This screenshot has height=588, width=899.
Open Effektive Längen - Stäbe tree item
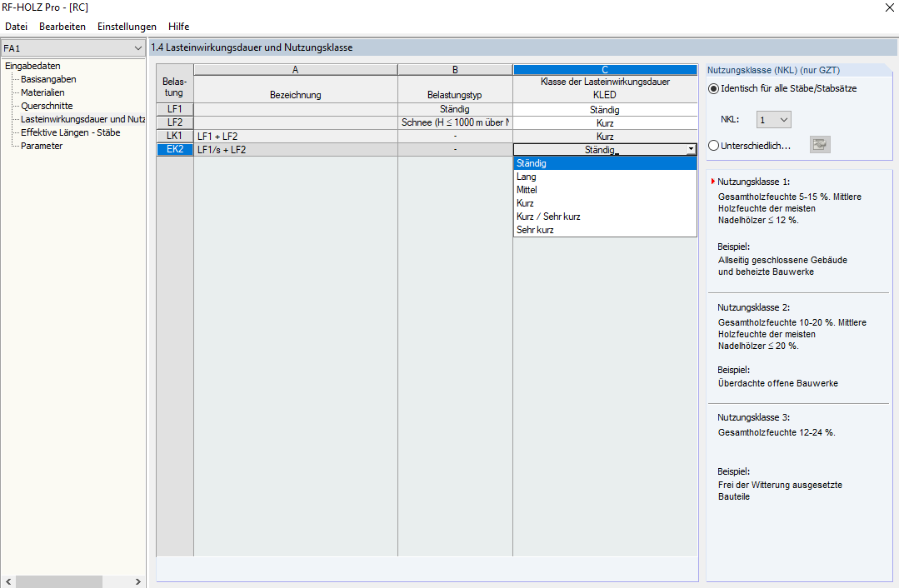click(x=71, y=132)
